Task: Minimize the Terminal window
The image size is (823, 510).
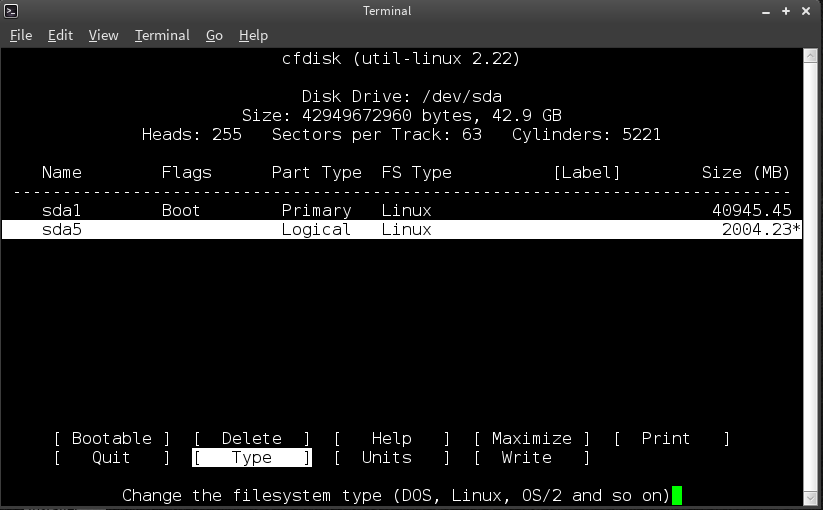Action: point(766,11)
